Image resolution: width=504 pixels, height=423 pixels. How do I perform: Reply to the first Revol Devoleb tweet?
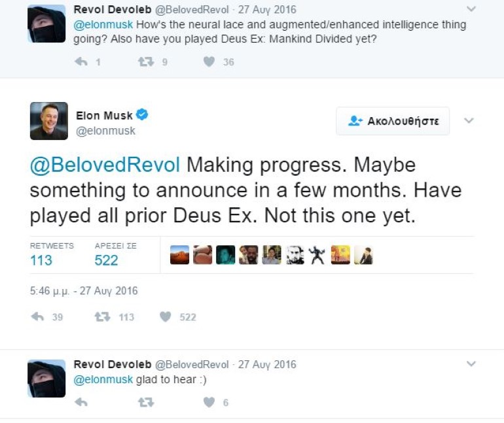tap(81, 62)
